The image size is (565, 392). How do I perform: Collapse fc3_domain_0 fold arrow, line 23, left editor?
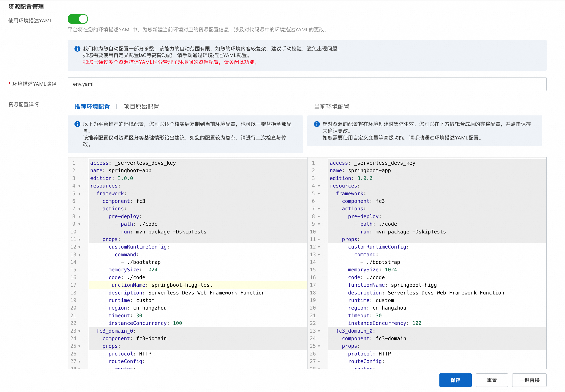[79, 331]
